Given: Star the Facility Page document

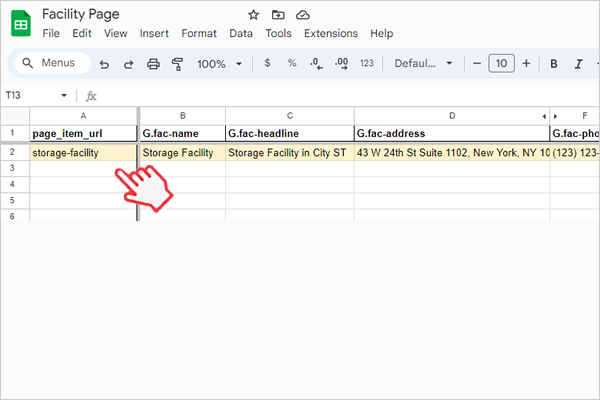Looking at the screenshot, I should (x=253, y=15).
